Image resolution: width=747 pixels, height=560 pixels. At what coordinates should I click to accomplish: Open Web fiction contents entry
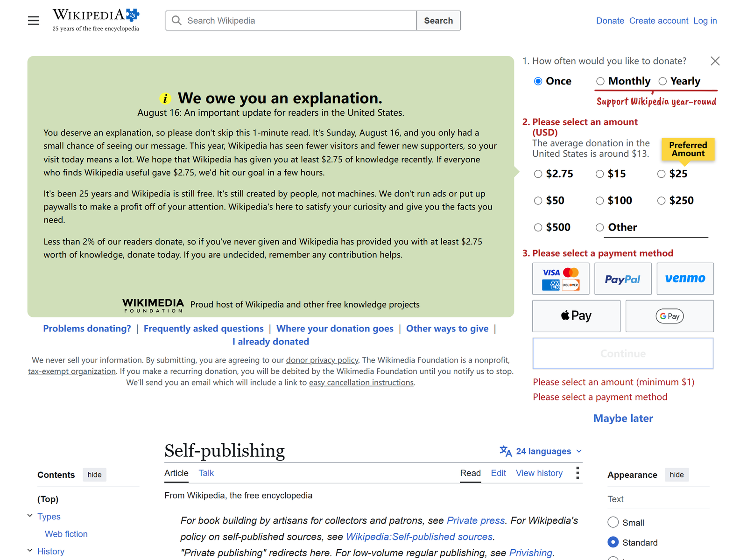[66, 534]
